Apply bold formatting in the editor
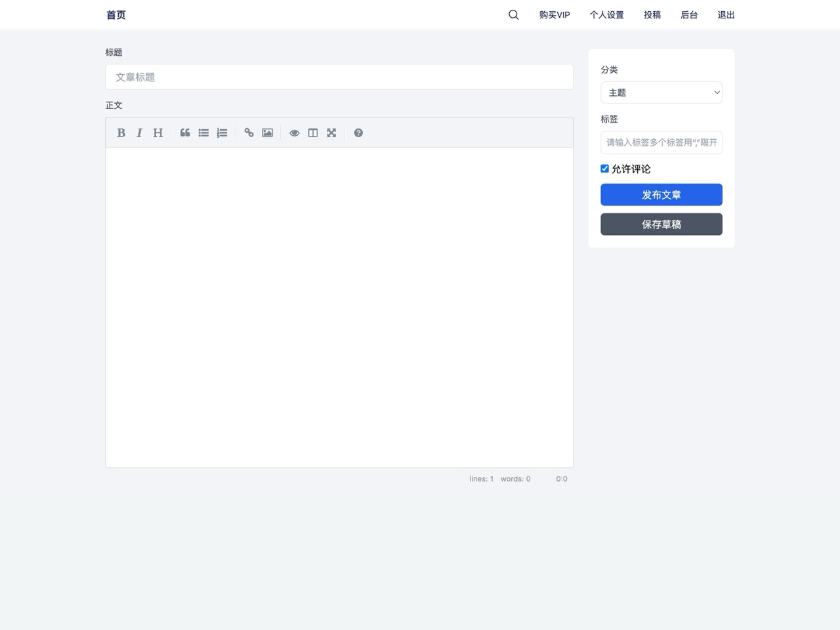The width and height of the screenshot is (840, 630). [x=121, y=133]
